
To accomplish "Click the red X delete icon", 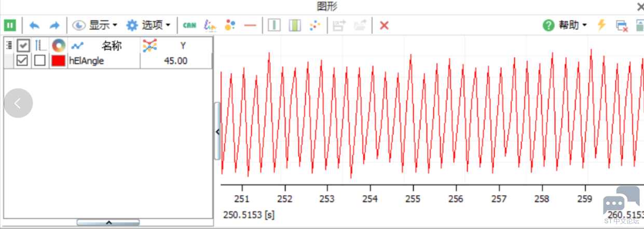I will (x=384, y=25).
